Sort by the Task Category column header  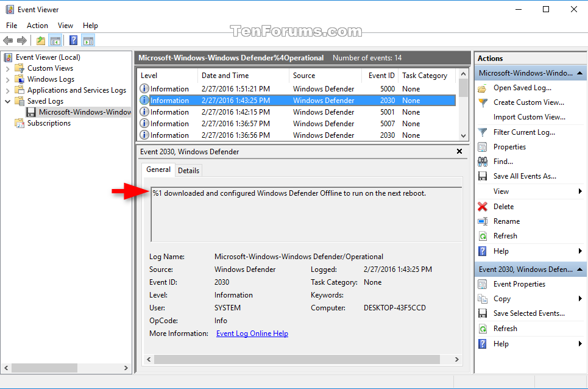pos(427,76)
